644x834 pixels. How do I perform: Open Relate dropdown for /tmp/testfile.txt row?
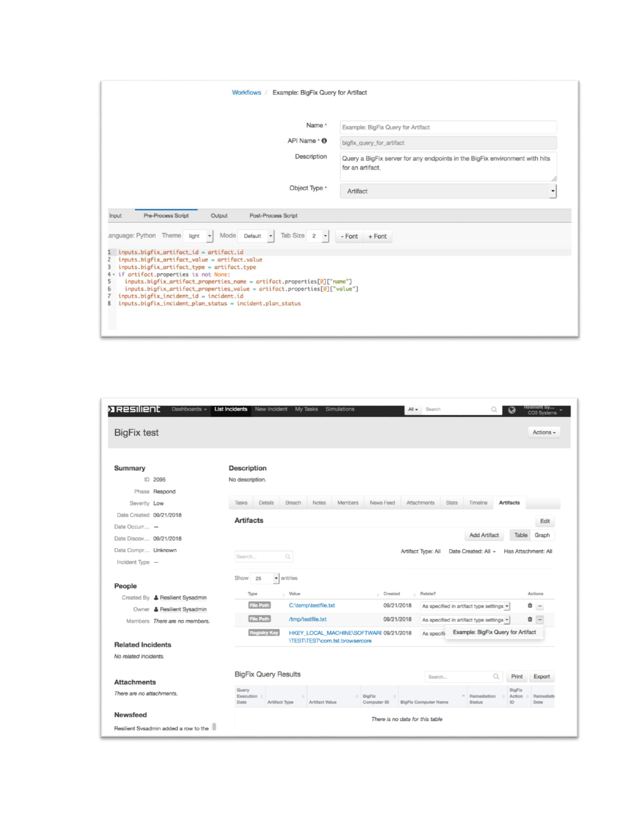pyautogui.click(x=465, y=620)
